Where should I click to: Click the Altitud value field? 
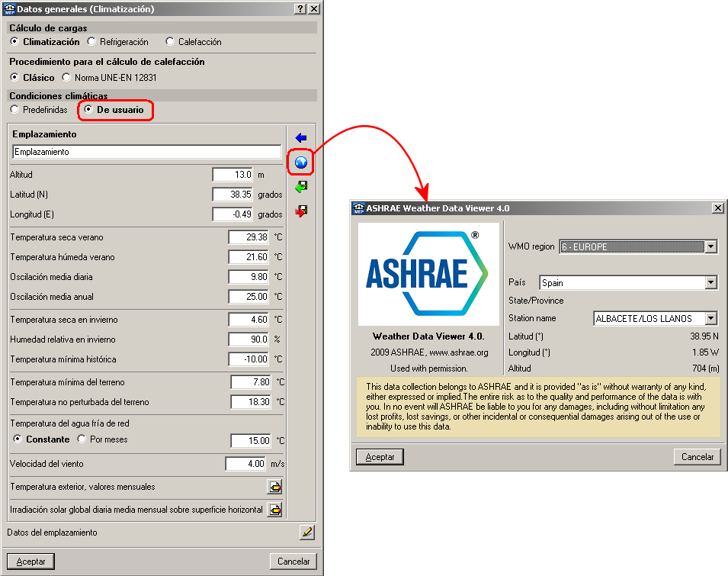pyautogui.click(x=233, y=175)
